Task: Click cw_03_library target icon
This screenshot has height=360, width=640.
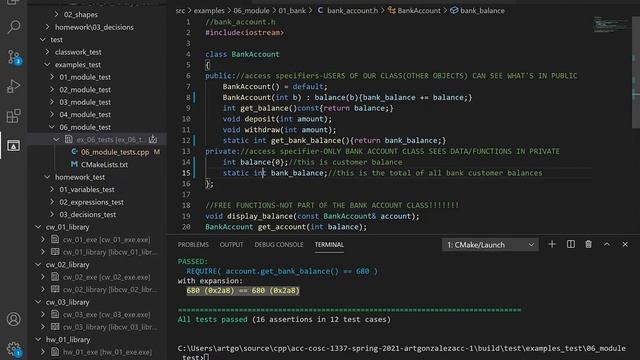Action: click(55, 327)
